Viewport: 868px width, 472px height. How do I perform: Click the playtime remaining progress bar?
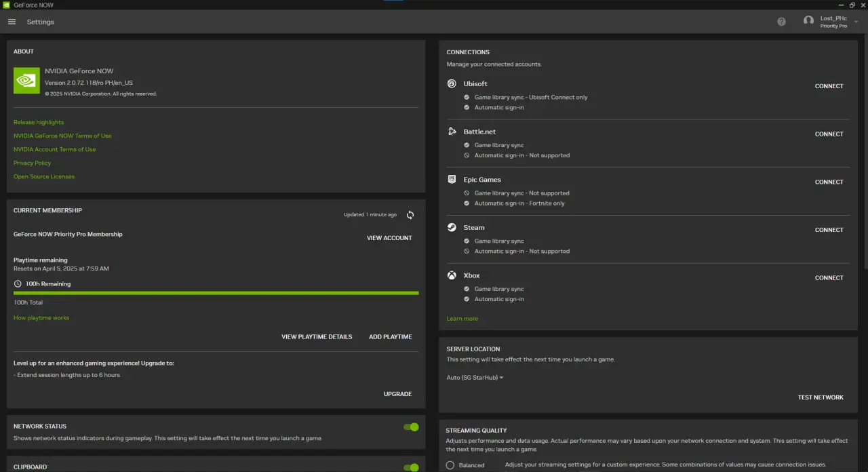216,293
